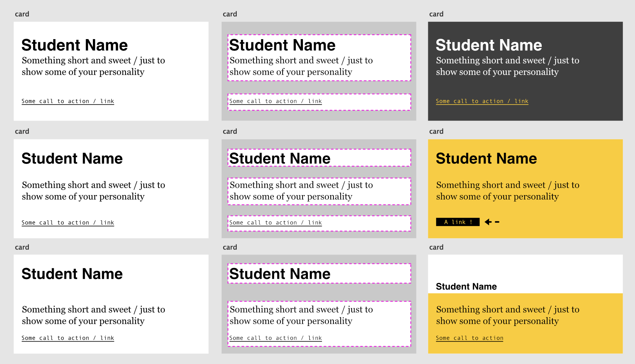Open the call to action link in middle-row white card
The height and width of the screenshot is (364, 635).
[x=68, y=223]
